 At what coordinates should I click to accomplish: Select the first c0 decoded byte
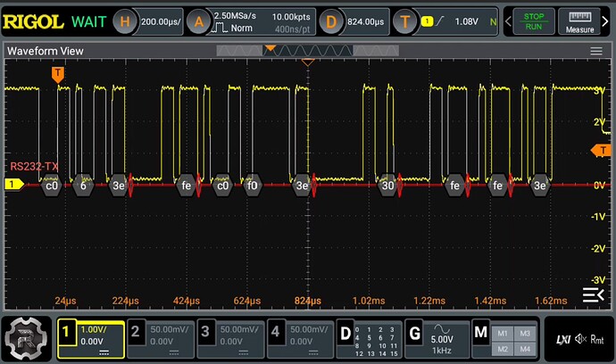[x=52, y=186]
